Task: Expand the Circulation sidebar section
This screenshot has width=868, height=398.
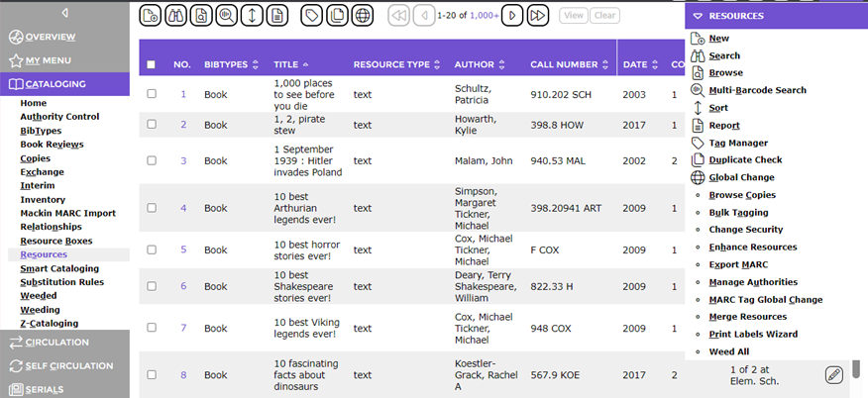Action: (64, 343)
